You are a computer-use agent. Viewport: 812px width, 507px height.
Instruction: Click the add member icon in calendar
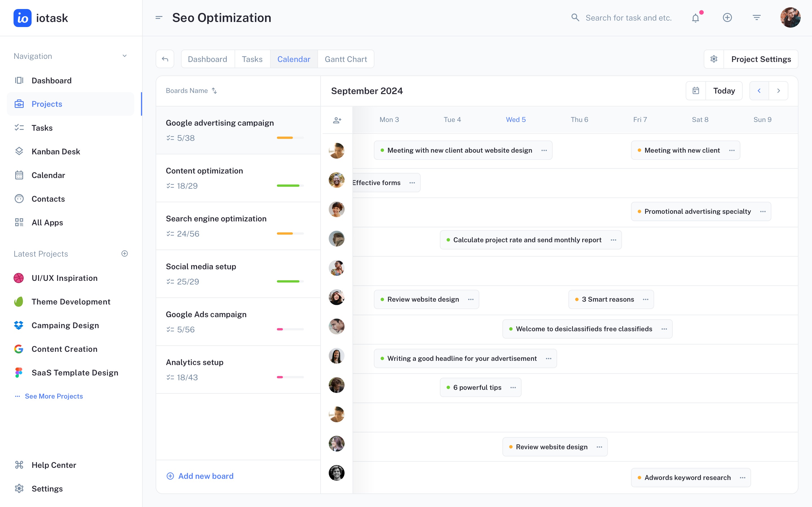click(337, 120)
